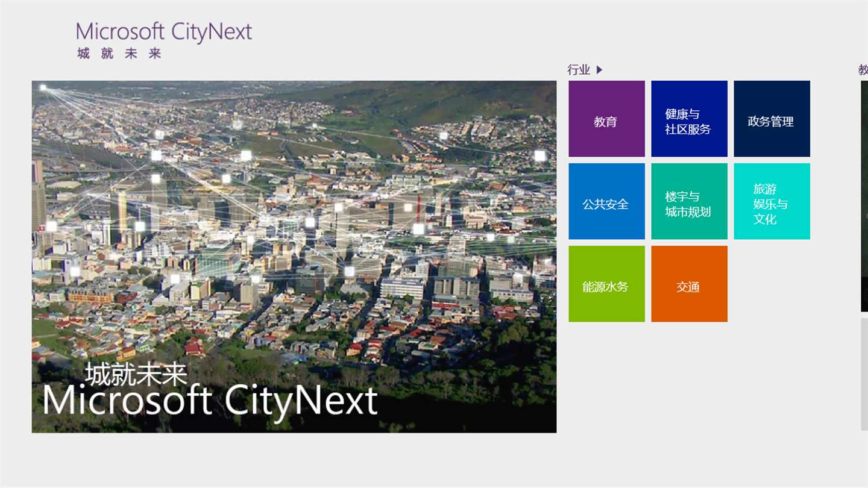868x488 pixels.
Task: Open the 健康与社区服务 tile
Action: point(689,119)
